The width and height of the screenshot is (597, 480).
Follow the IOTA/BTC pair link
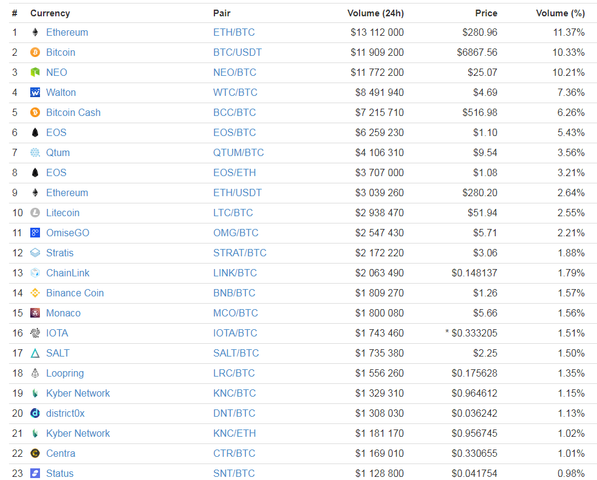[x=235, y=333]
